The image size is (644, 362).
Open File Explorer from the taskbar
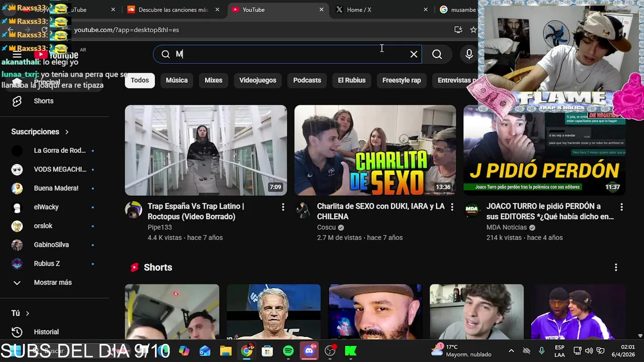[x=226, y=351]
